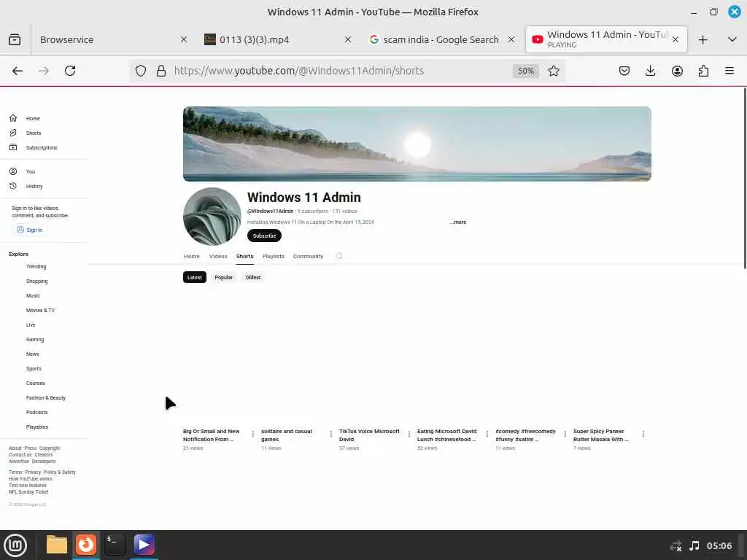Click the music note tray icon

point(694,545)
